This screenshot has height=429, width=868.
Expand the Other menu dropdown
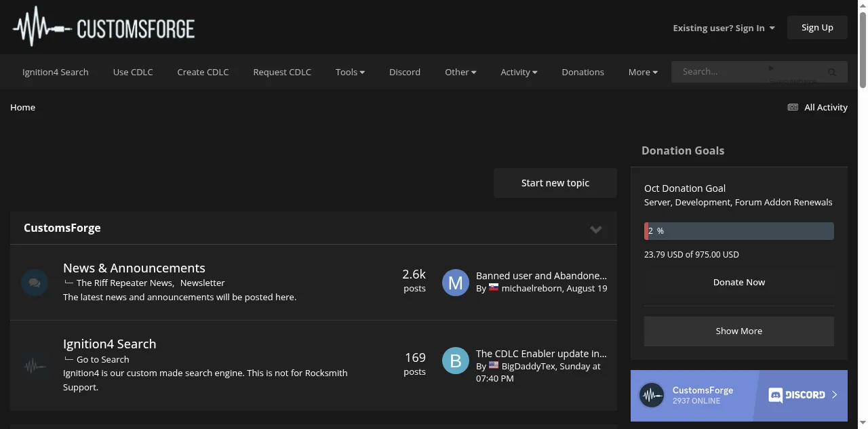click(x=460, y=72)
